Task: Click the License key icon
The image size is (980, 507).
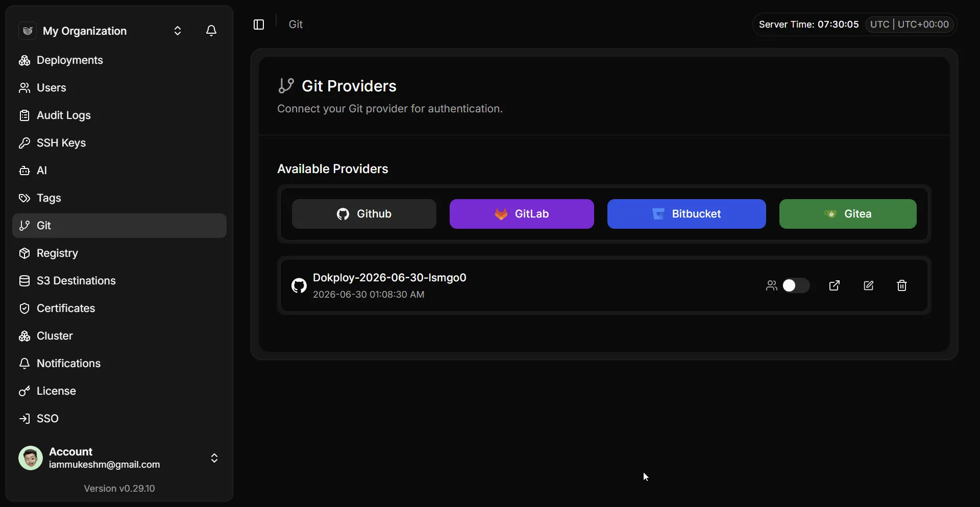Action: pyautogui.click(x=24, y=391)
